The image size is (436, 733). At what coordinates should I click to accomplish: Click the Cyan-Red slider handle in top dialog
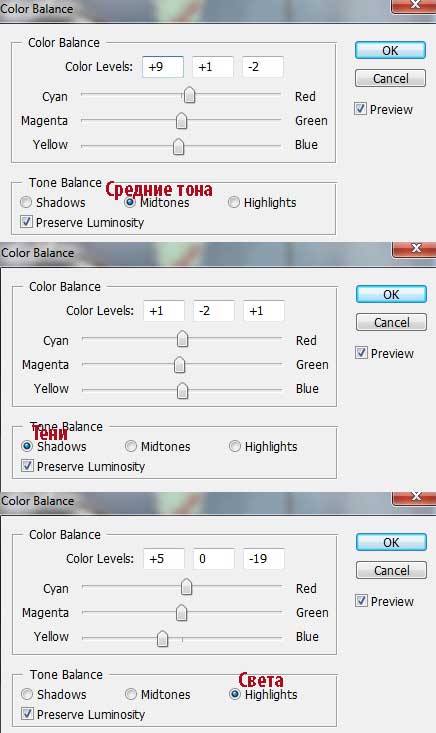[x=189, y=95]
